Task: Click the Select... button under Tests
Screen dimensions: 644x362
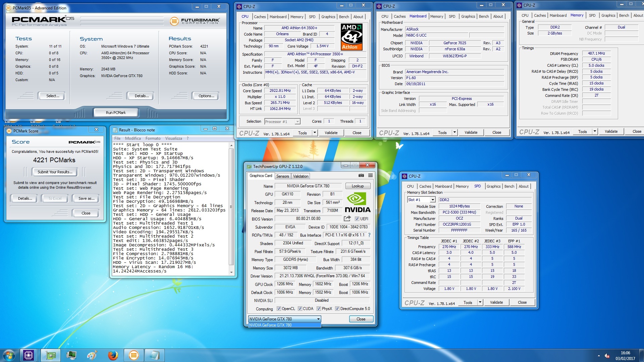Action: click(53, 96)
